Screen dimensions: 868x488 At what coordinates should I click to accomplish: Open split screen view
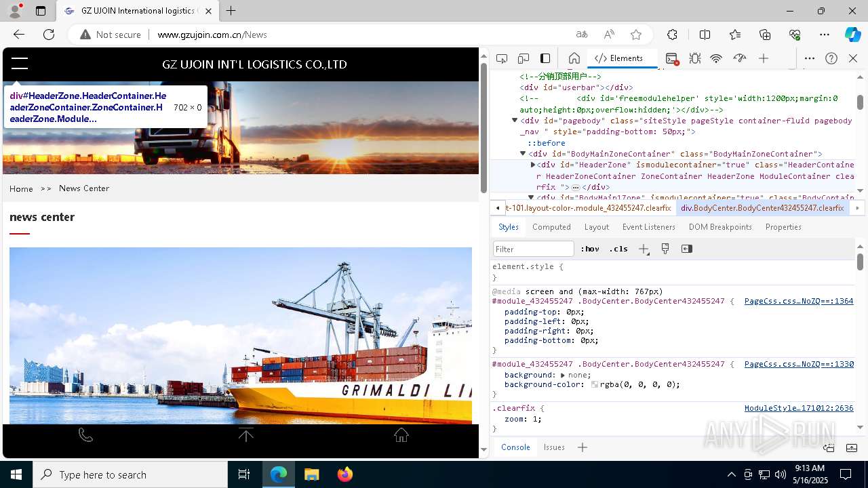pos(705,35)
